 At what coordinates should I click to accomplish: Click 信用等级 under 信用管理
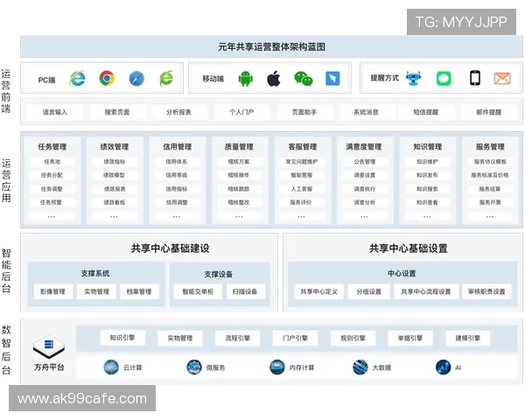[177, 175]
